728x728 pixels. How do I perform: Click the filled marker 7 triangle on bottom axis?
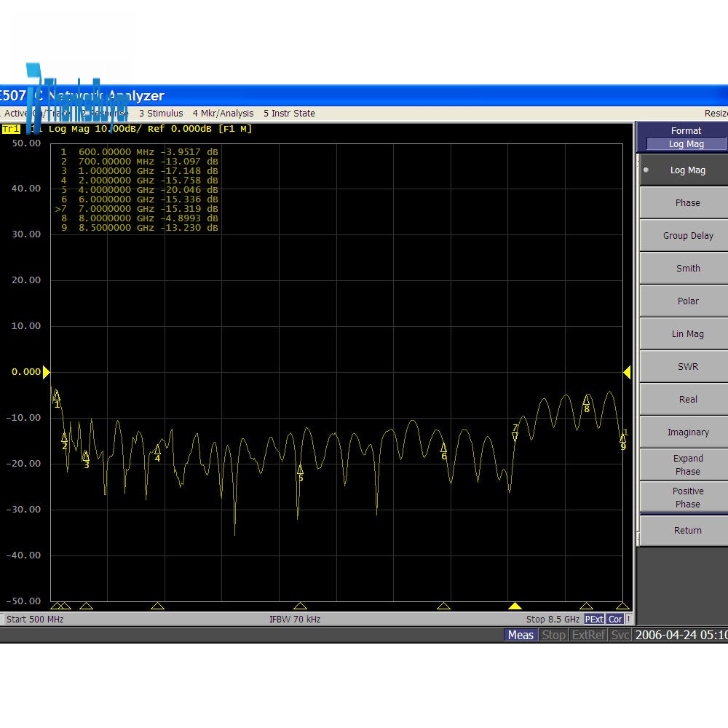tap(515, 606)
